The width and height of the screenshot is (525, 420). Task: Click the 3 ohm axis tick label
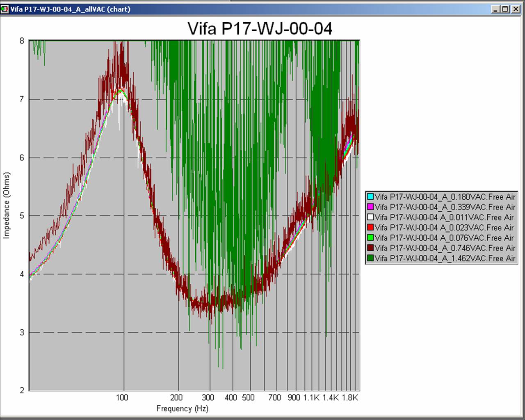pyautogui.click(x=22, y=332)
